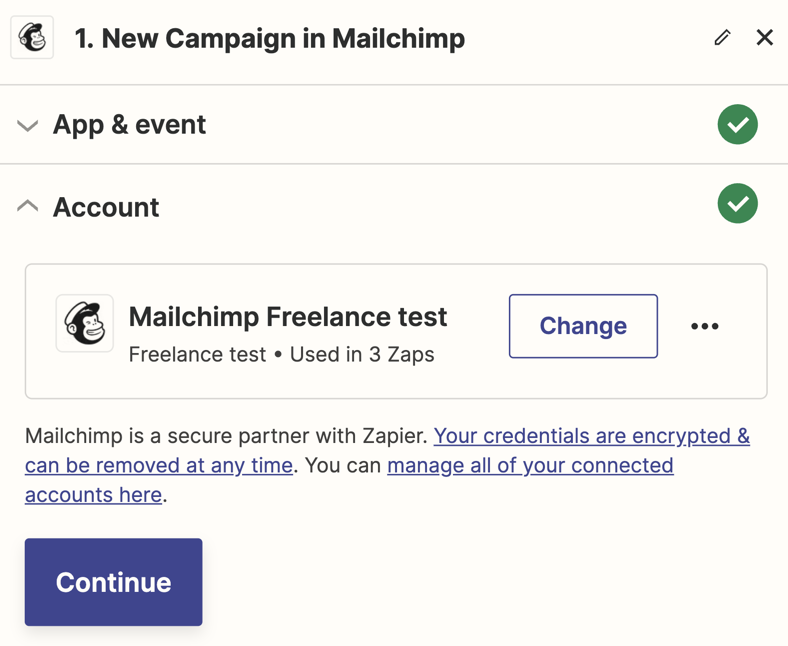
Task: Close the step editor panel
Action: click(x=764, y=38)
